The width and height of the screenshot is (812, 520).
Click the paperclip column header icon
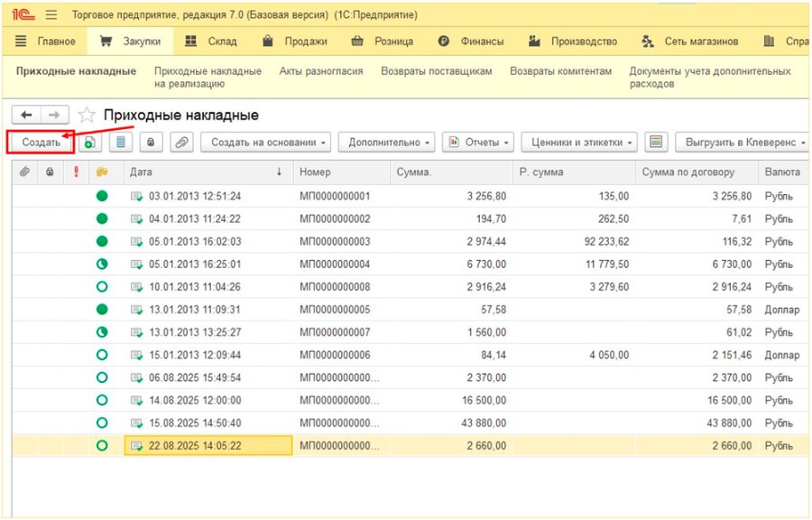tap(24, 172)
